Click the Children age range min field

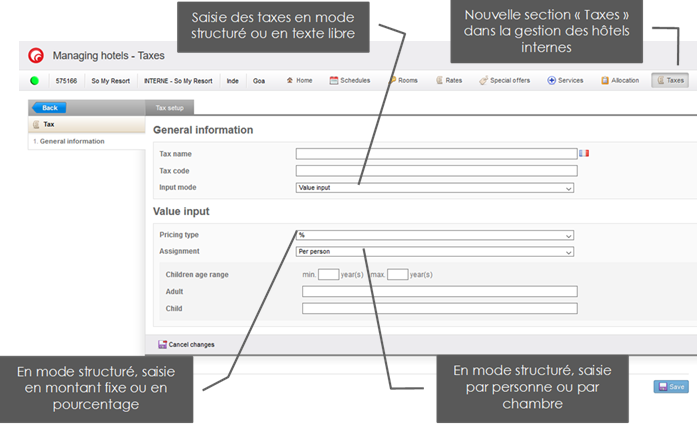point(328,275)
